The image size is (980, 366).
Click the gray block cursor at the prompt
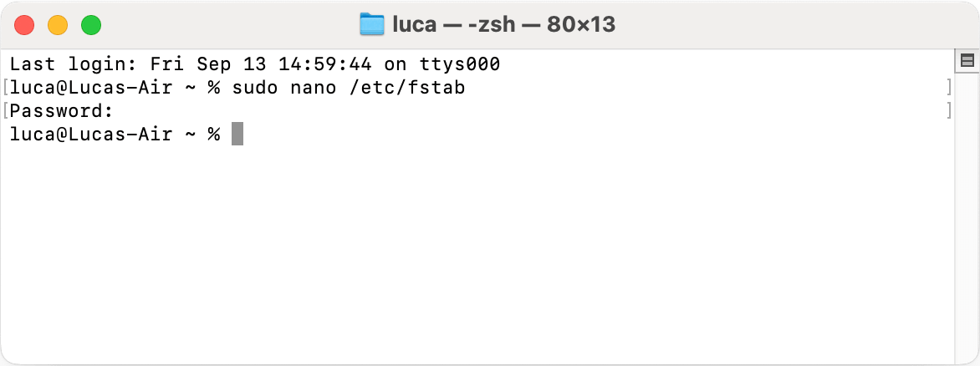[237, 135]
